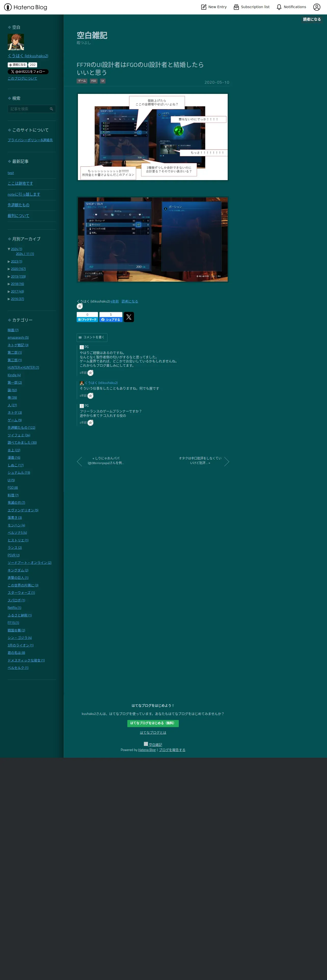The width and height of the screenshot is (327, 980).
Task: Click footer 空白雑記 blog icon
Action: [146, 744]
